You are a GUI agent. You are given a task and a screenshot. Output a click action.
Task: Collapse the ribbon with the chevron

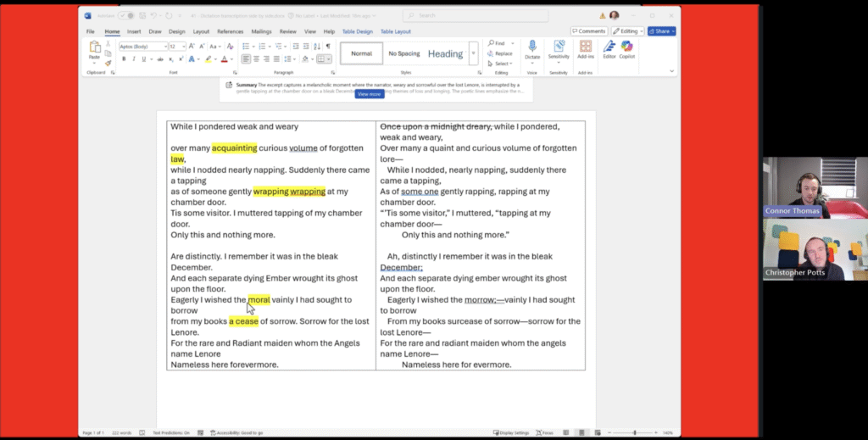tap(671, 71)
